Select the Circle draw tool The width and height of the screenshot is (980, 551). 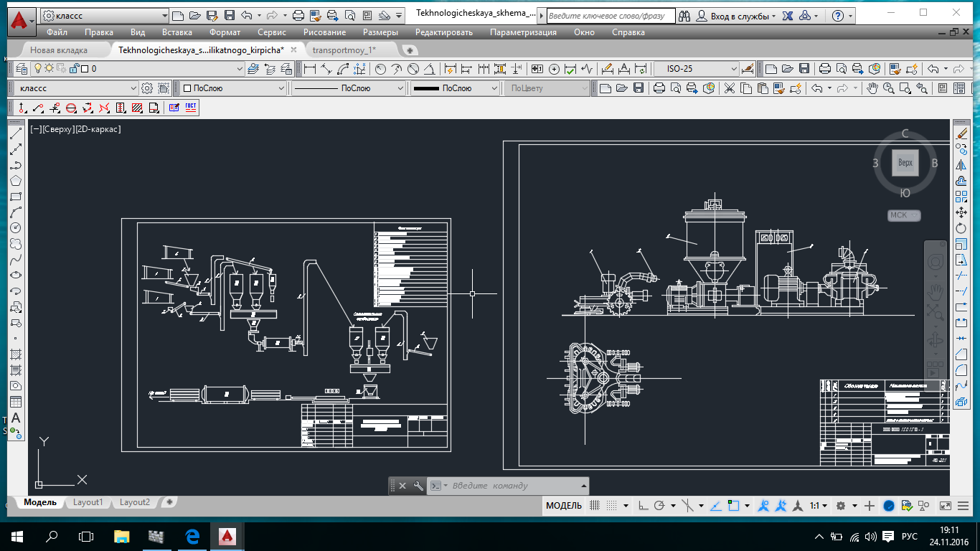point(16,228)
